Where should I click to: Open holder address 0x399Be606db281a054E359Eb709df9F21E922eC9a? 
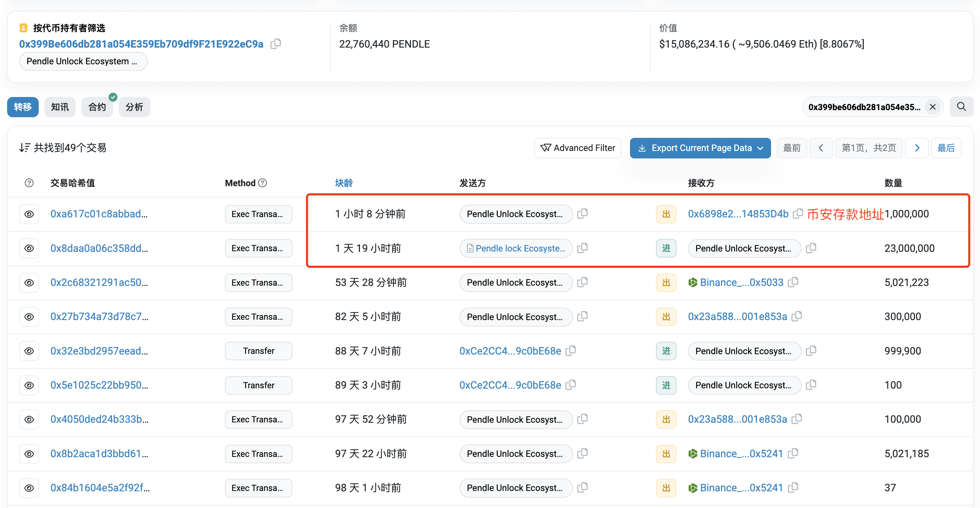(x=141, y=44)
